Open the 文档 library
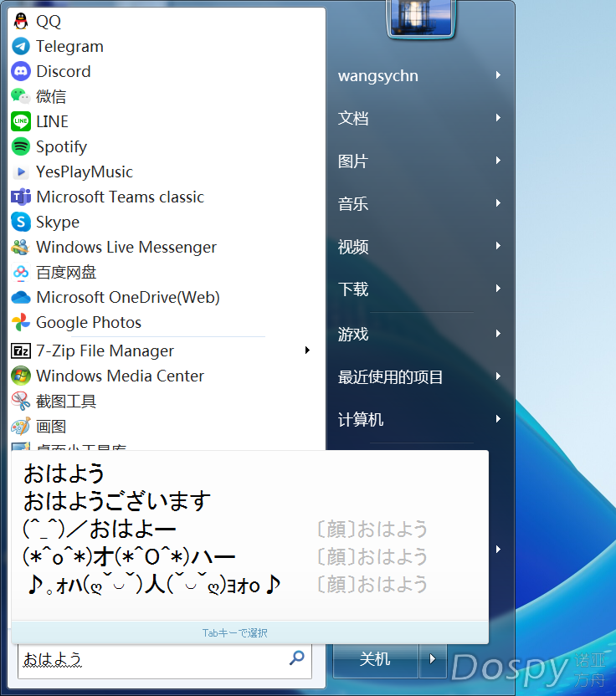This screenshot has height=696, width=616. pyautogui.click(x=353, y=119)
